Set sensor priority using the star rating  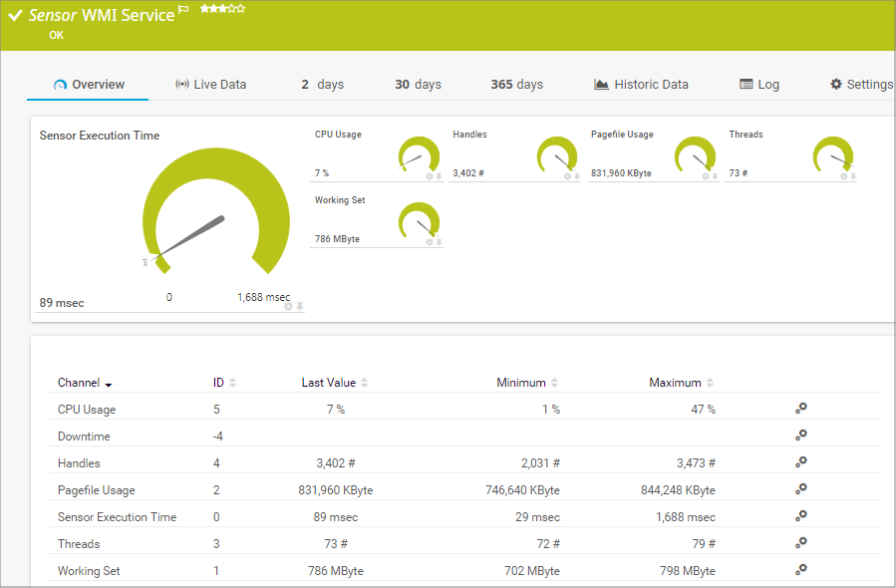[x=222, y=9]
